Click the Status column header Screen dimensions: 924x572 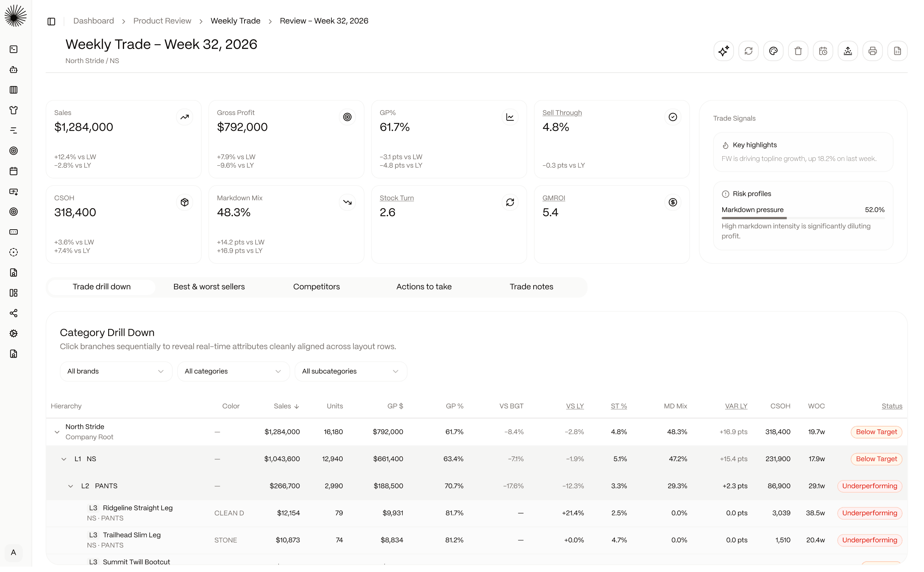pyautogui.click(x=892, y=406)
